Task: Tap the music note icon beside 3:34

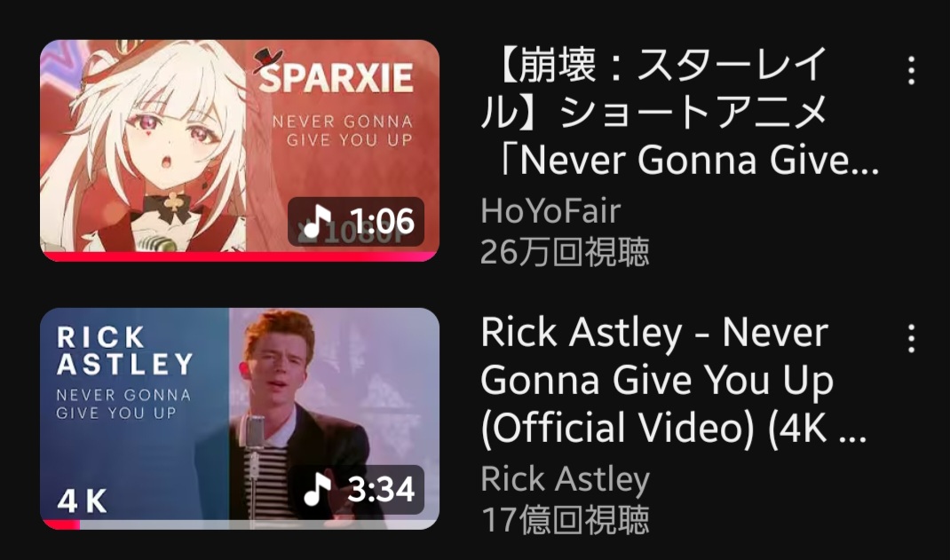Action: [317, 489]
